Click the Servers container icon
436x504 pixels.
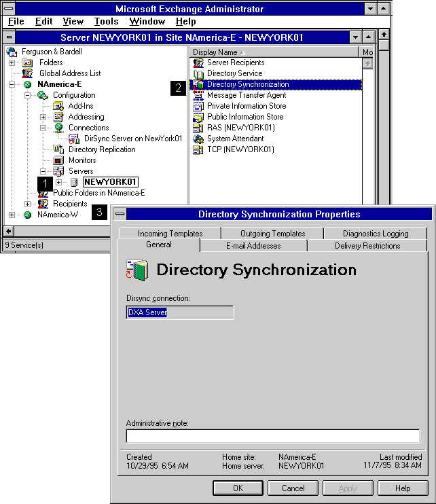pos(58,171)
